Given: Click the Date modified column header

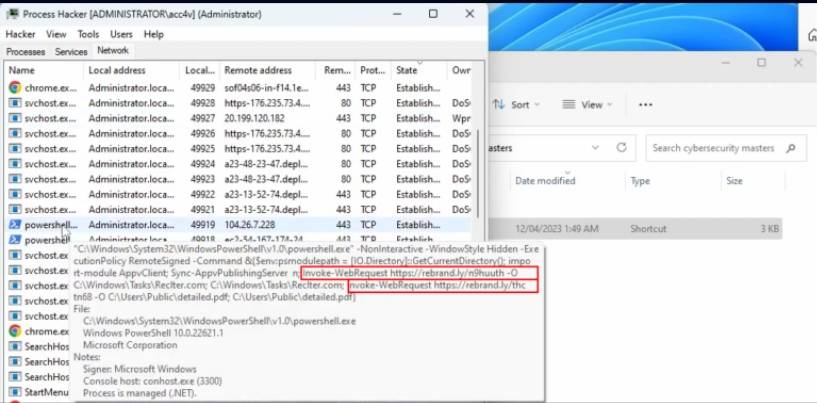Looking at the screenshot, I should click(x=545, y=181).
